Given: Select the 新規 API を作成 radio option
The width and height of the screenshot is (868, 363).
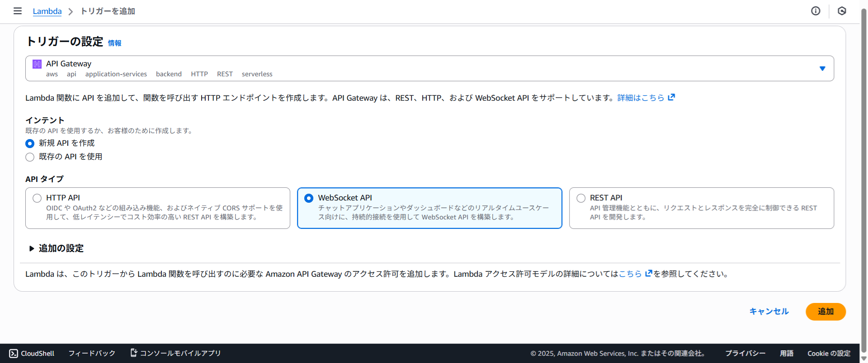Looking at the screenshot, I should coord(30,144).
